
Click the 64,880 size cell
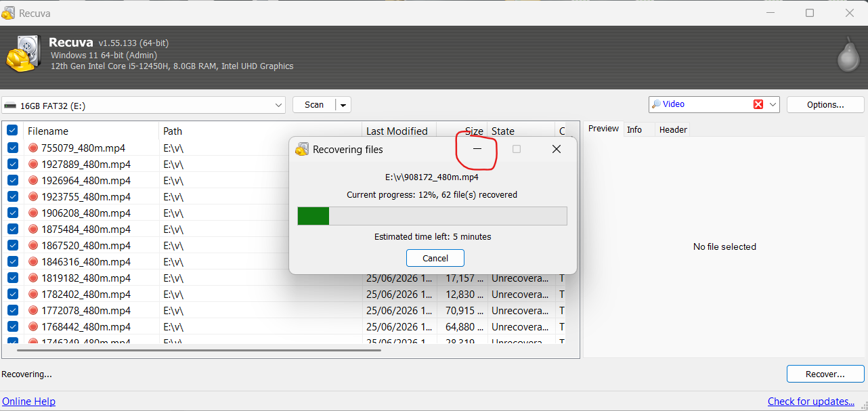[x=464, y=326]
